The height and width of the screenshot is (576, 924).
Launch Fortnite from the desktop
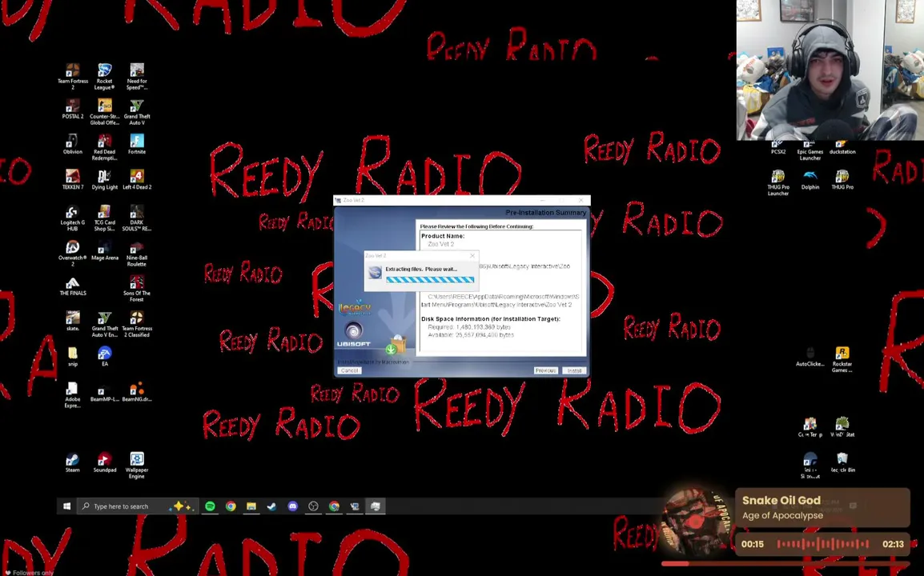click(137, 144)
